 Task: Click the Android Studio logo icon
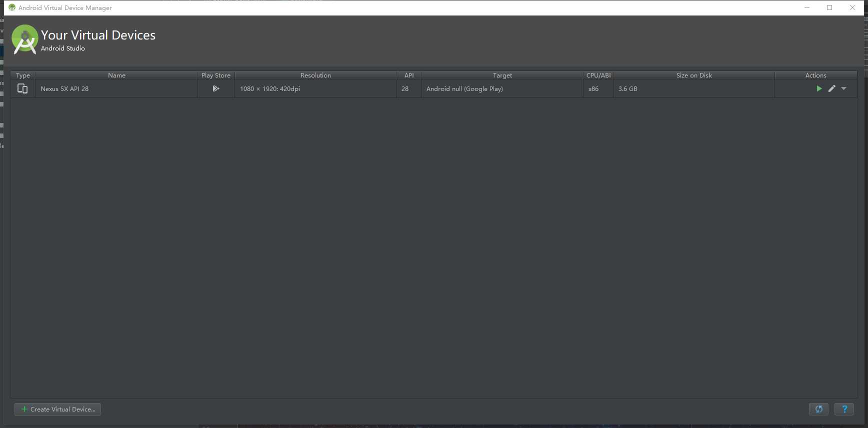(x=25, y=39)
